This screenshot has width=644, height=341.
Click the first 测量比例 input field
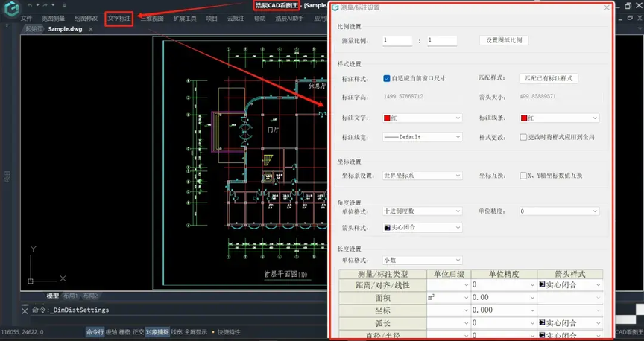coord(397,40)
